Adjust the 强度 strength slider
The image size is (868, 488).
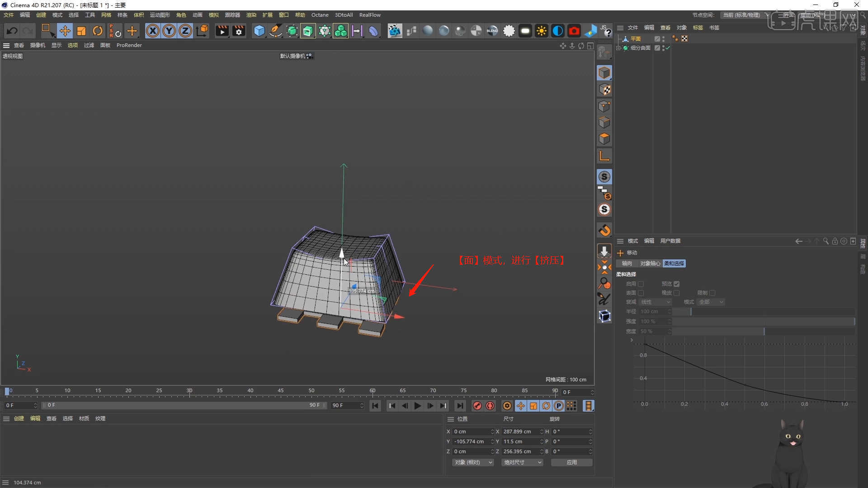764,321
